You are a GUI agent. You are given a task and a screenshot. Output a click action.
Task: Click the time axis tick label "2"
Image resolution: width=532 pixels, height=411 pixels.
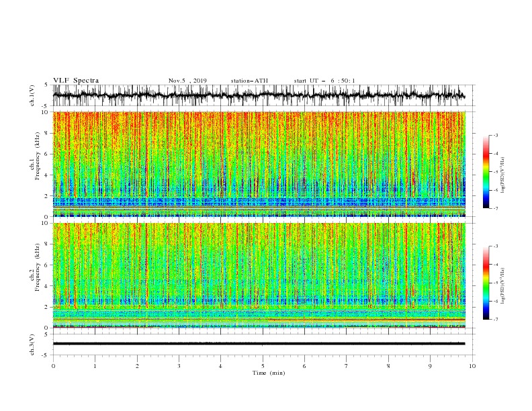(x=137, y=366)
